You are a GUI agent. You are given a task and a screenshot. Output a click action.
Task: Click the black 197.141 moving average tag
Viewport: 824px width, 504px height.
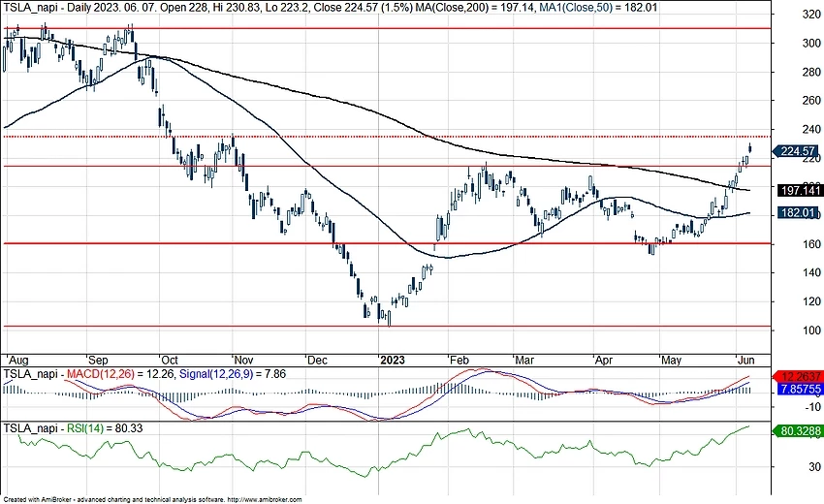coord(799,190)
